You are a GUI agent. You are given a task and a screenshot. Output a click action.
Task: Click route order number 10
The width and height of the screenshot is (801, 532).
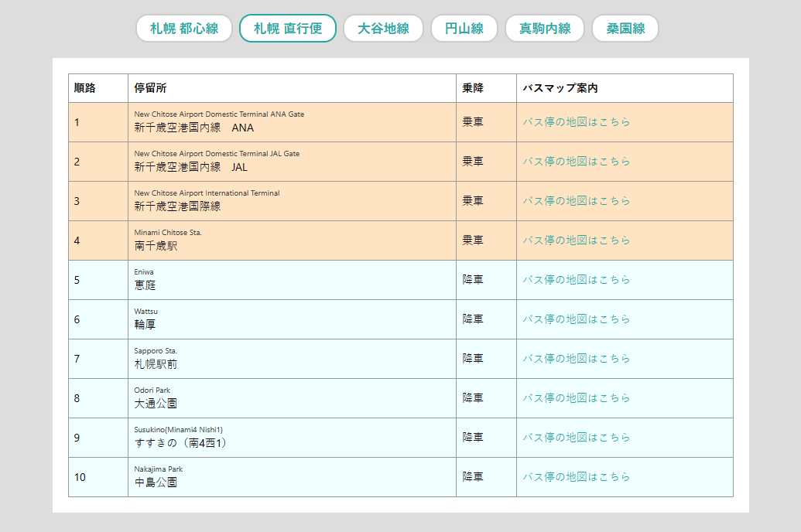[x=80, y=477]
